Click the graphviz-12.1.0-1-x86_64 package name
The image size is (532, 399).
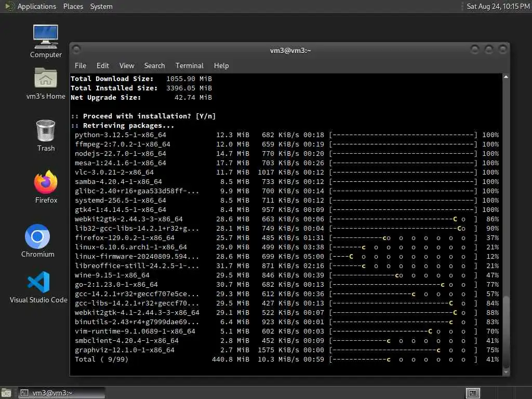coord(125,350)
